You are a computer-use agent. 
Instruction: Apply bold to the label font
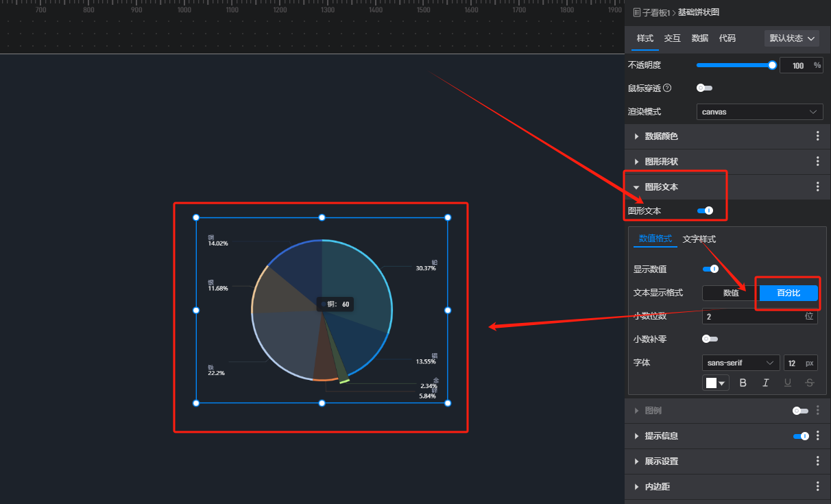(743, 383)
